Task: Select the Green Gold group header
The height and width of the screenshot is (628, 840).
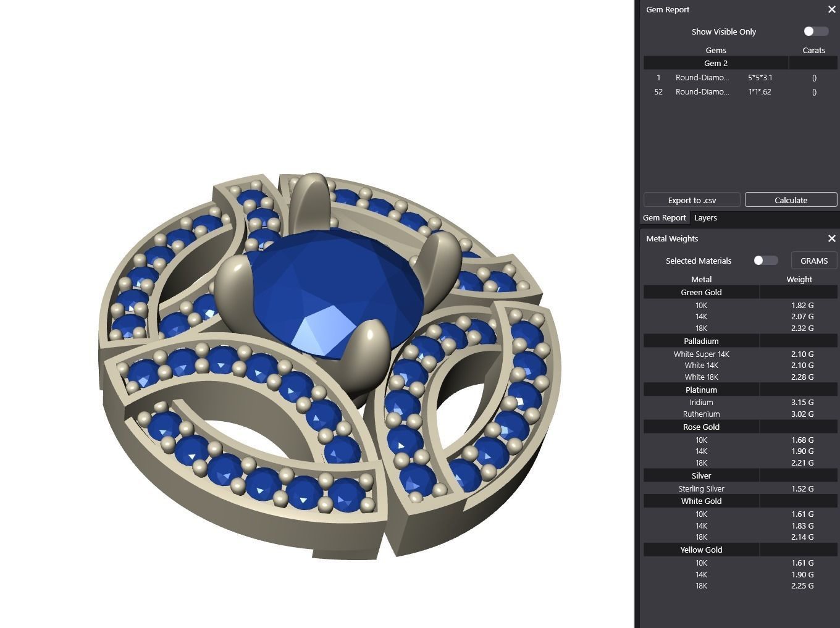Action: (x=740, y=292)
